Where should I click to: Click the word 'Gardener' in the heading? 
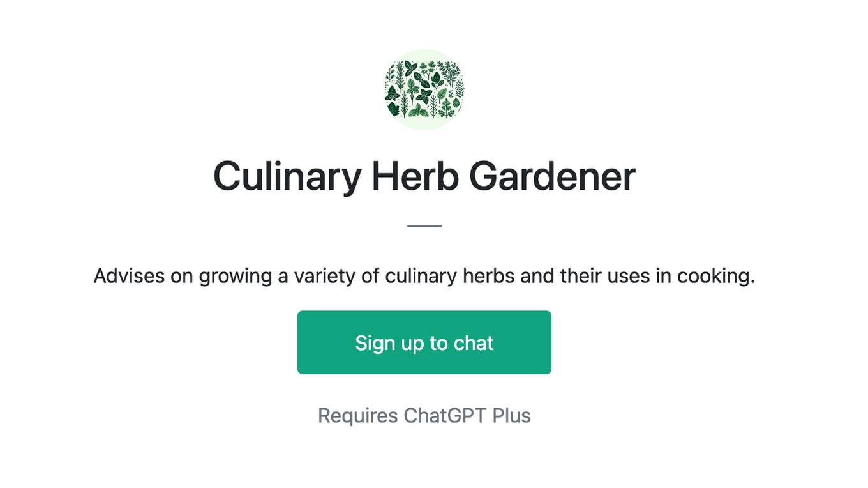click(553, 176)
